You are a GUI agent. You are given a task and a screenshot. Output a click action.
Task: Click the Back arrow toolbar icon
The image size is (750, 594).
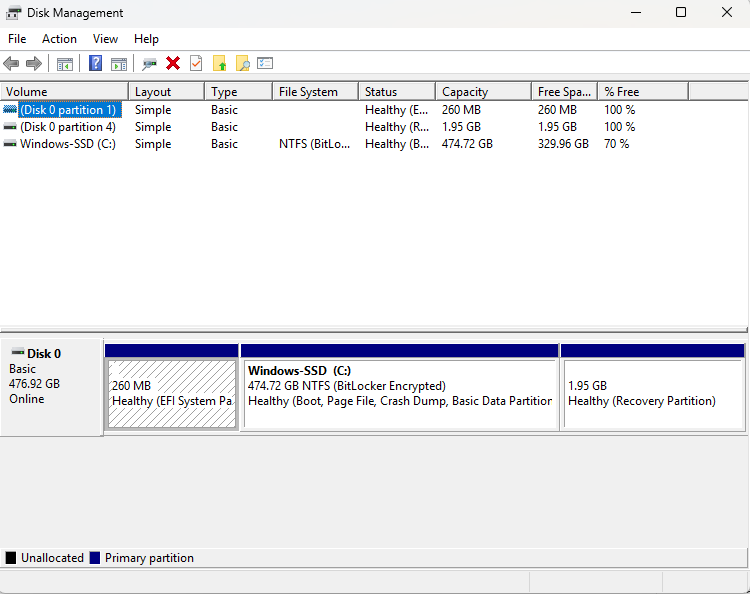pos(11,63)
